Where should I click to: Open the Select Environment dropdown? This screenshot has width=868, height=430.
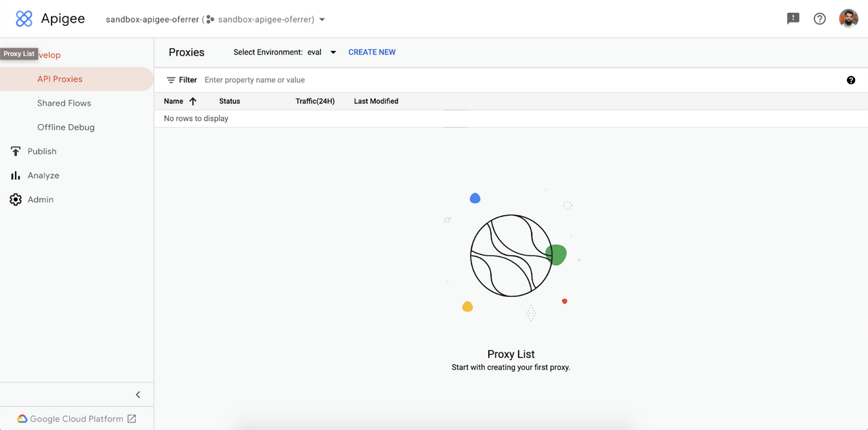pos(332,52)
